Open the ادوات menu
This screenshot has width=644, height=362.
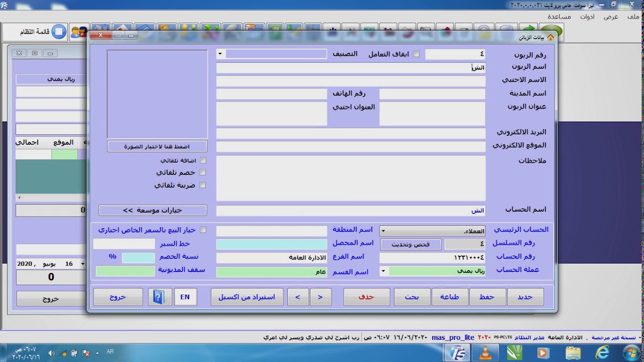587,17
